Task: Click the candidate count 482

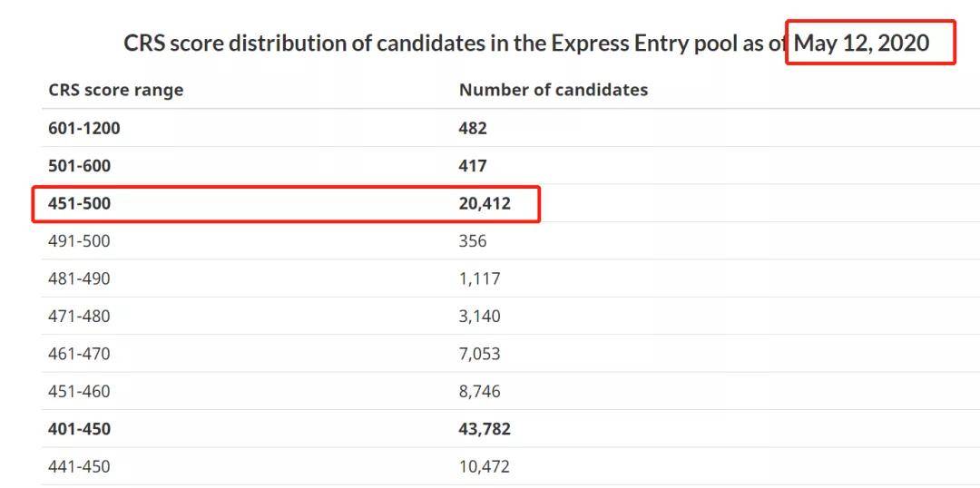Action: 473,128
